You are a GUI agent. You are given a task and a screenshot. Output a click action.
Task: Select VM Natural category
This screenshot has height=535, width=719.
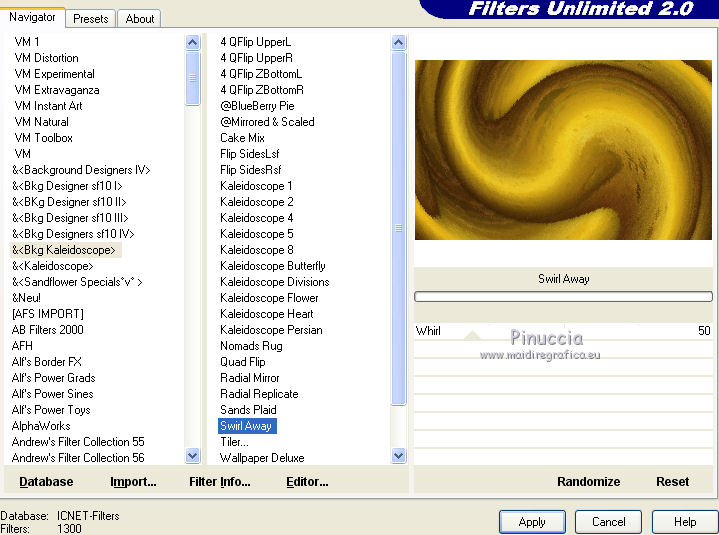tap(41, 122)
